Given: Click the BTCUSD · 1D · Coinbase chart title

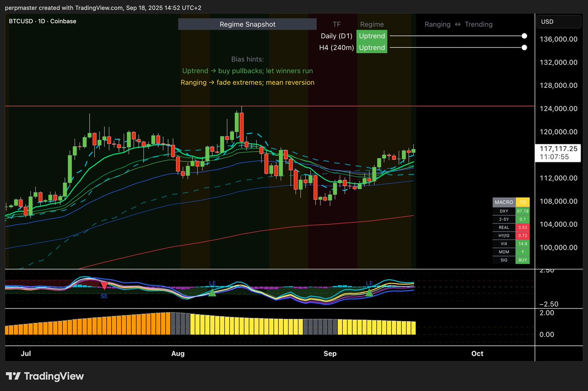Looking at the screenshot, I should pos(43,21).
